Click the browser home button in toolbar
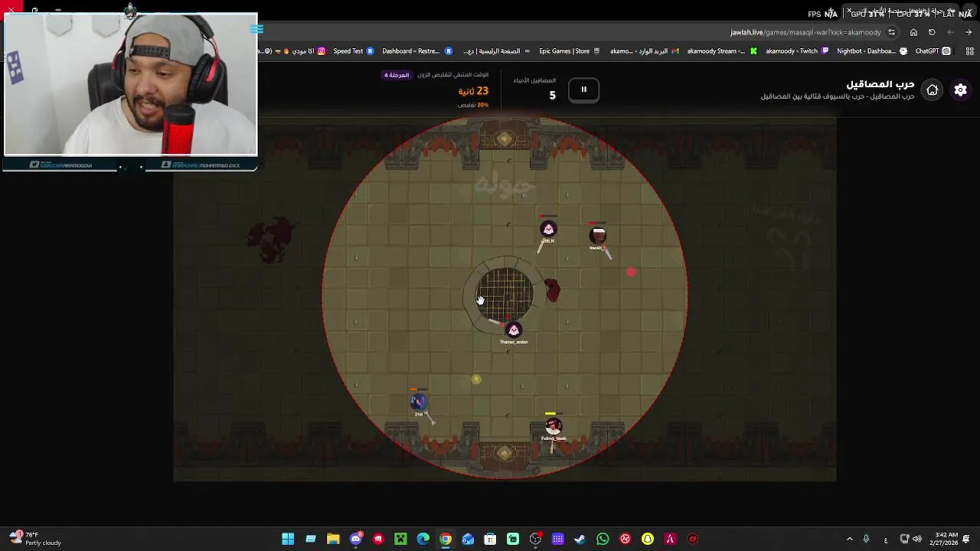 [x=913, y=32]
